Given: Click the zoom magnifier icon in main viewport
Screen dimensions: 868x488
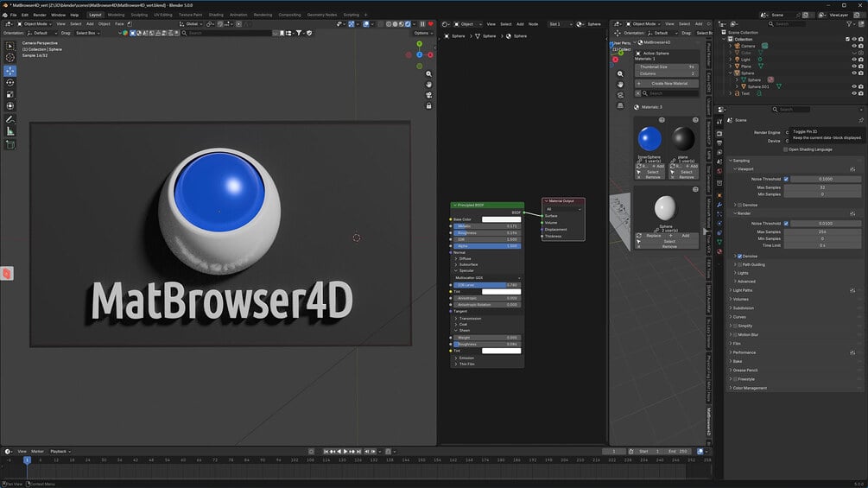Looking at the screenshot, I should click(428, 73).
